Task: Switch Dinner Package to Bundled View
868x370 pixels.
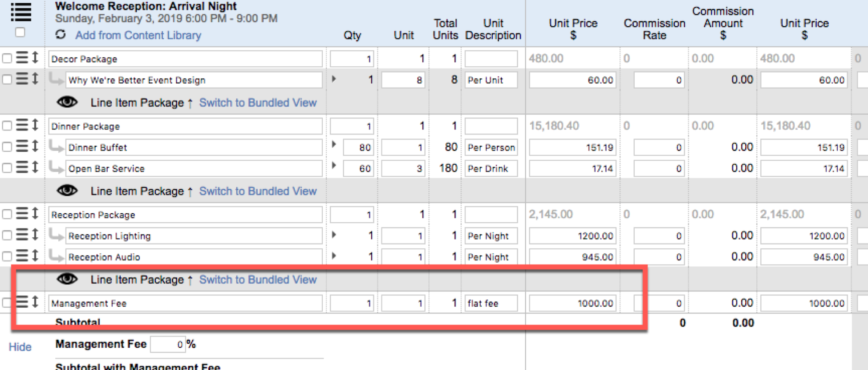Action: tap(258, 191)
